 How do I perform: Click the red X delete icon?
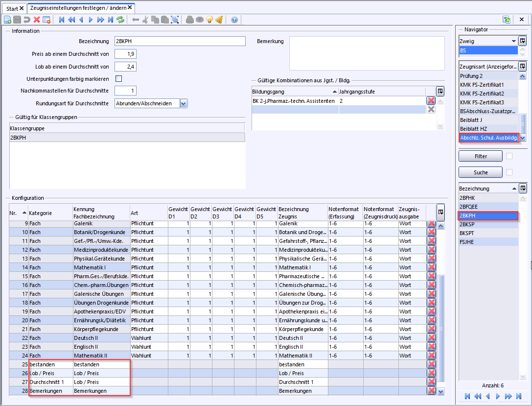37,20
